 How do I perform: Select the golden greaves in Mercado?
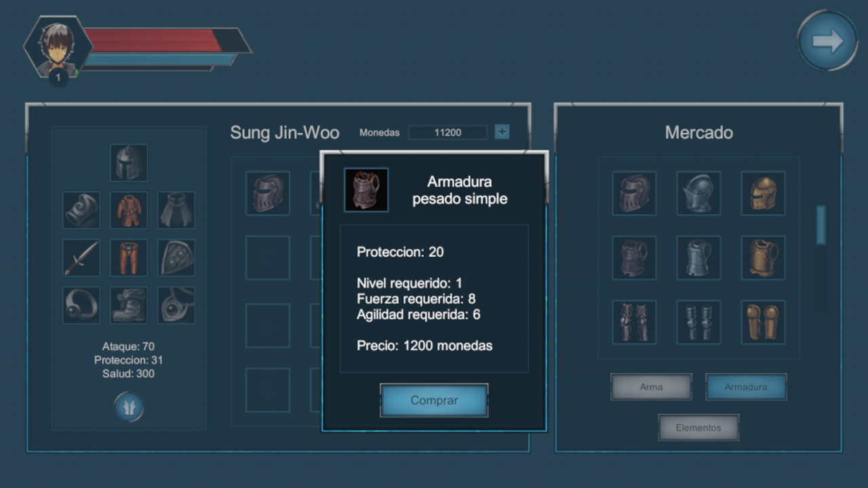point(763,322)
